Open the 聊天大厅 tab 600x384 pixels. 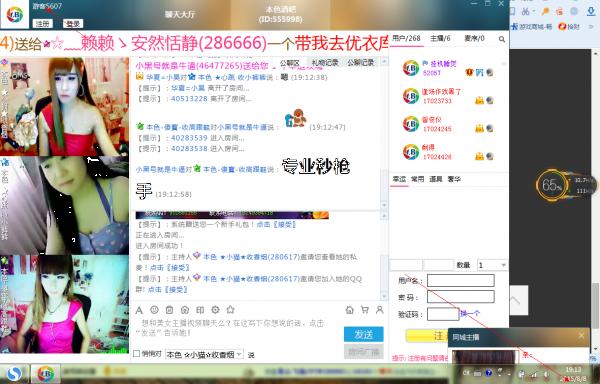point(180,15)
